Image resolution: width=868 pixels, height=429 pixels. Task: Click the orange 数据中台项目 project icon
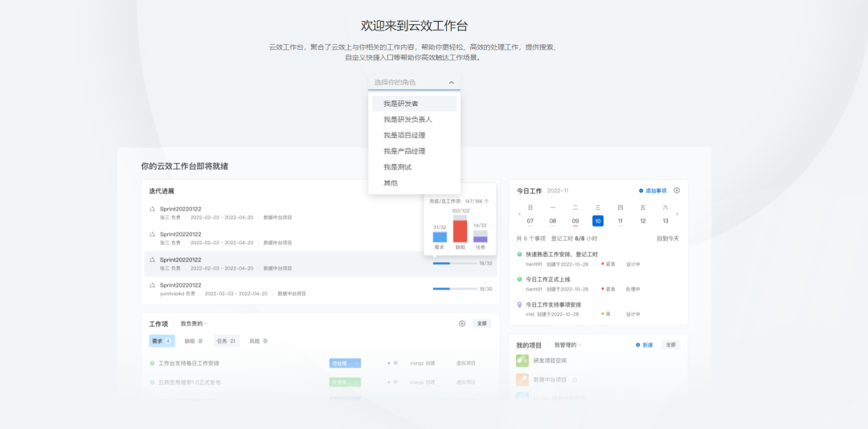[x=522, y=380]
